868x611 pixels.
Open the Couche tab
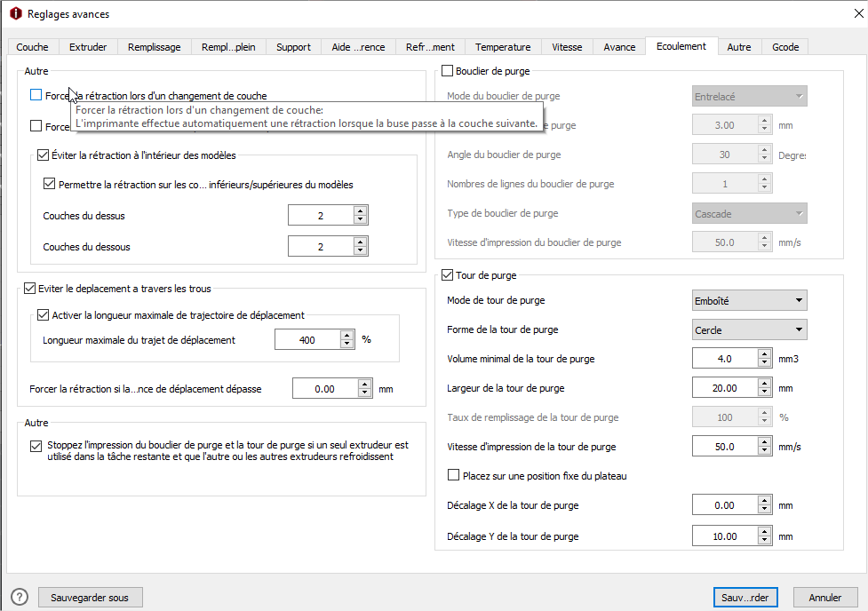click(x=32, y=47)
